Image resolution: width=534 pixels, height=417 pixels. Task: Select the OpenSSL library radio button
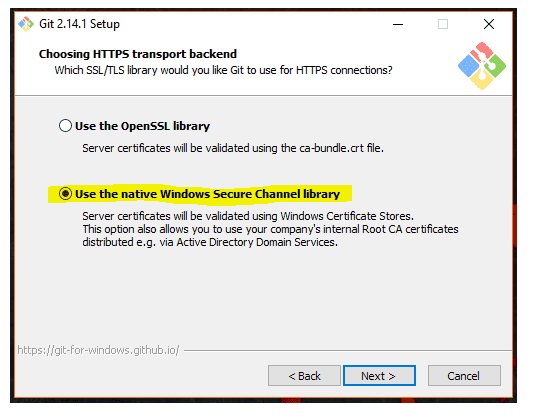[65, 126]
